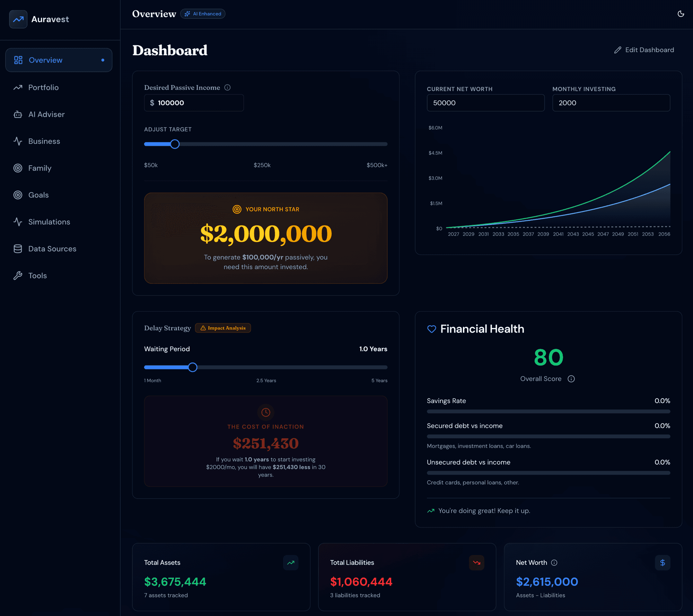693x616 pixels.
Task: Open the Overview sidebar label
Action: point(45,60)
